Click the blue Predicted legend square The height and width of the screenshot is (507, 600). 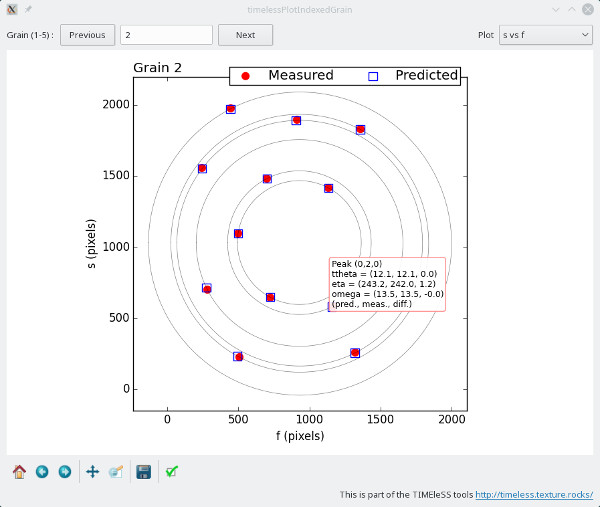373,76
